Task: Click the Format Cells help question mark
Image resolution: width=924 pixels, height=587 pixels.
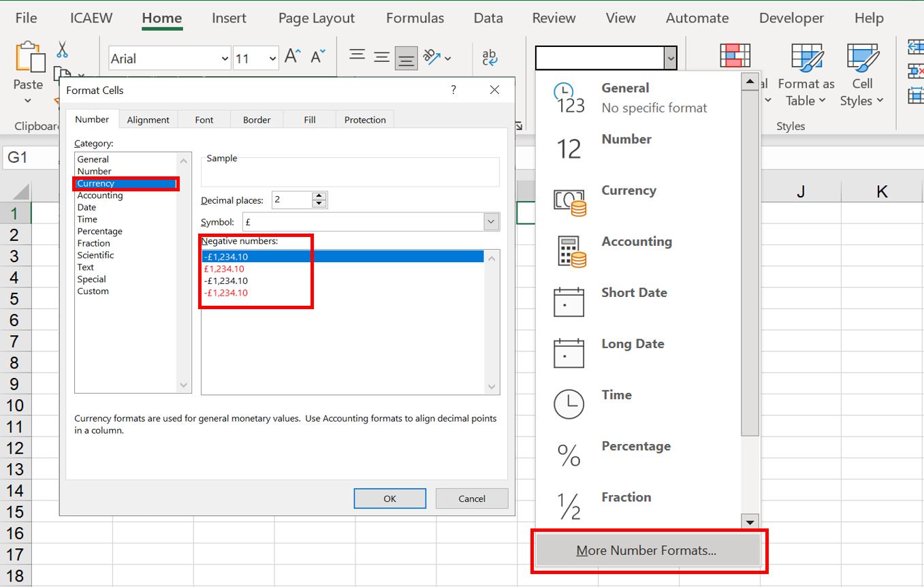Action: [x=453, y=90]
